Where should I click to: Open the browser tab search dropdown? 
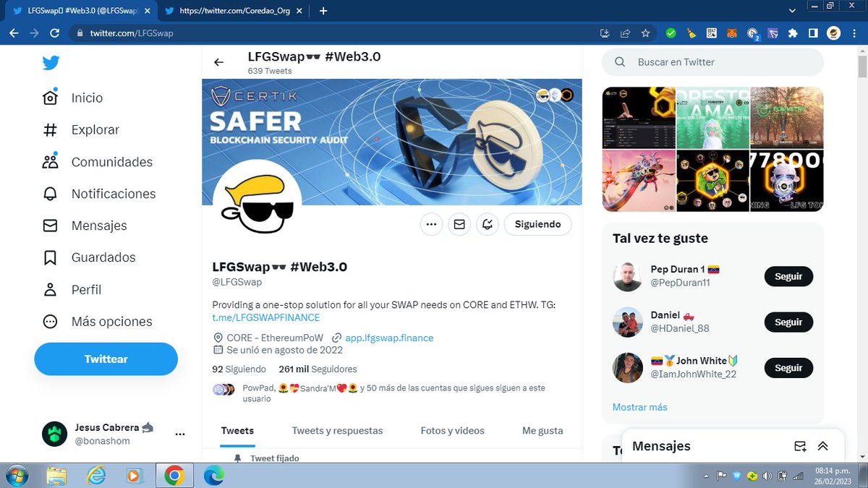click(792, 9)
